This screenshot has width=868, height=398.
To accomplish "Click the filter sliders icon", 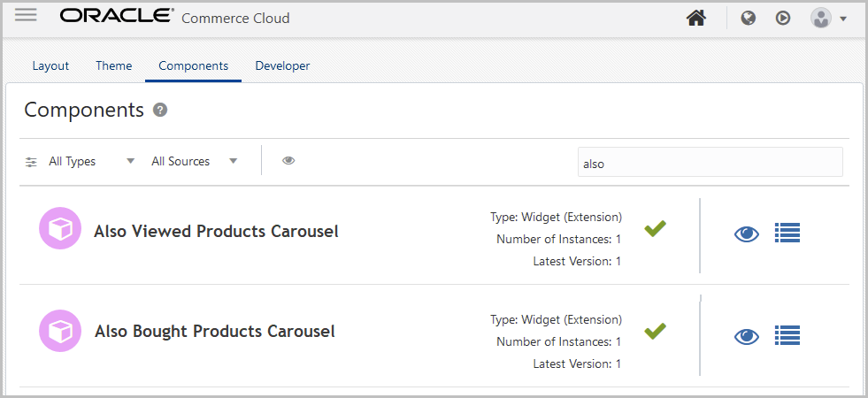I will [x=32, y=162].
